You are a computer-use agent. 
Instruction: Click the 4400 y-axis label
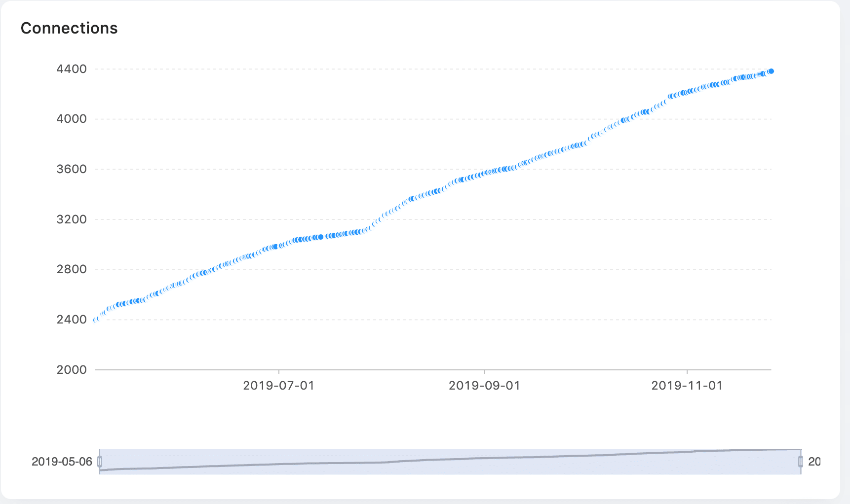tap(72, 69)
